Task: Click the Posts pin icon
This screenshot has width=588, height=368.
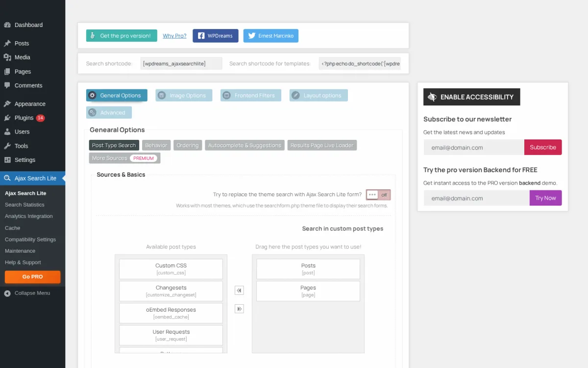Action: coord(7,43)
